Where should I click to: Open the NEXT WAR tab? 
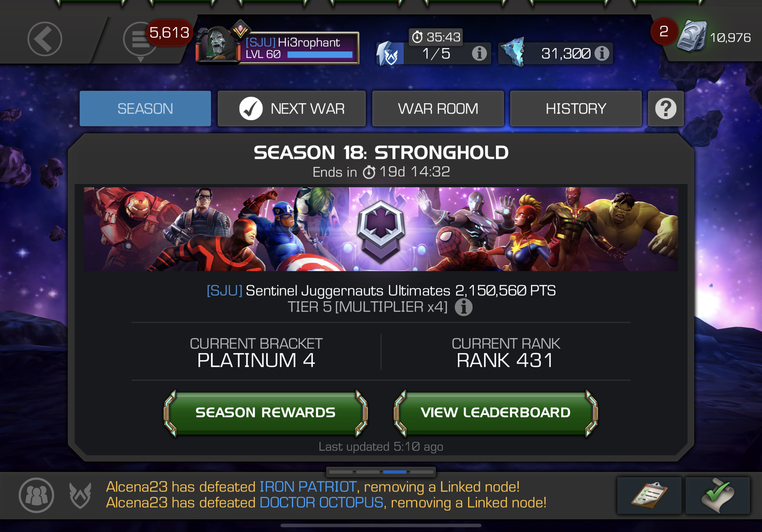(x=291, y=108)
